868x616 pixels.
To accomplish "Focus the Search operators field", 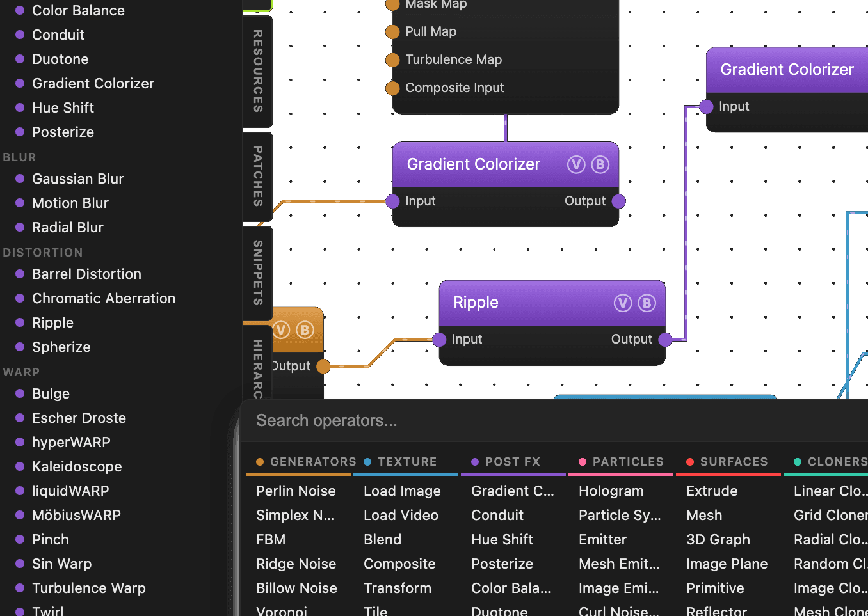I will coord(554,421).
